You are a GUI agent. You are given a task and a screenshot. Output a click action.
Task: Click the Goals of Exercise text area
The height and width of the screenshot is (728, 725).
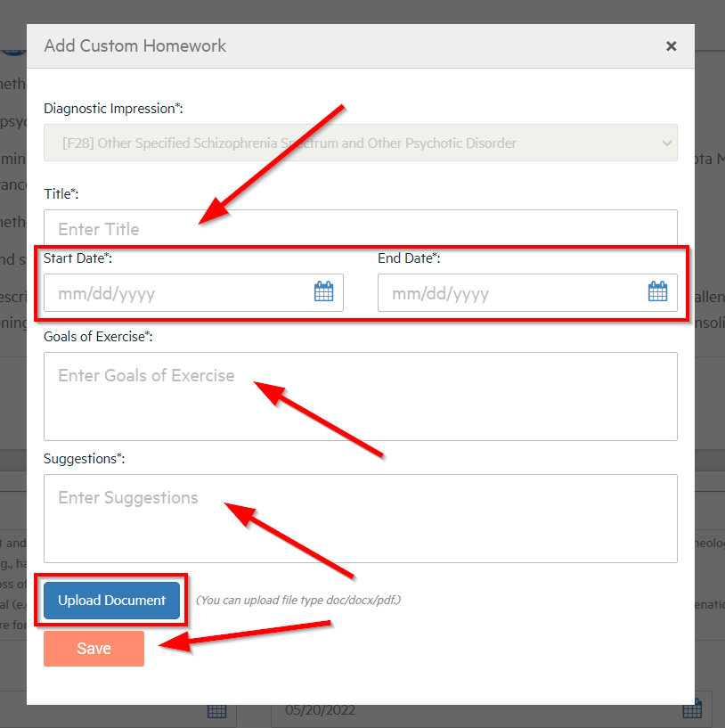pyautogui.click(x=361, y=397)
